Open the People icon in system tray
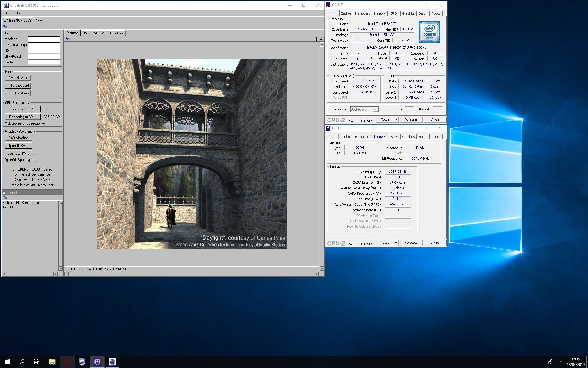The image size is (588, 368). (550, 362)
